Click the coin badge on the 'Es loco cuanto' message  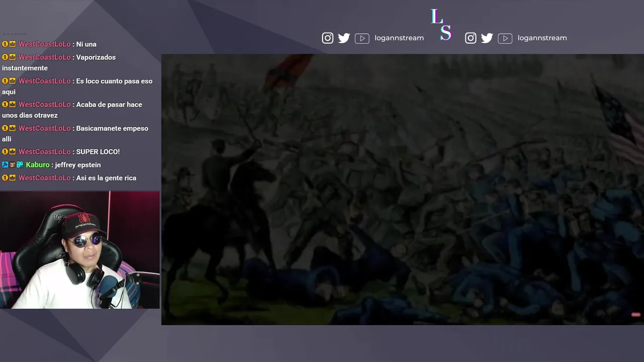[5, 81]
